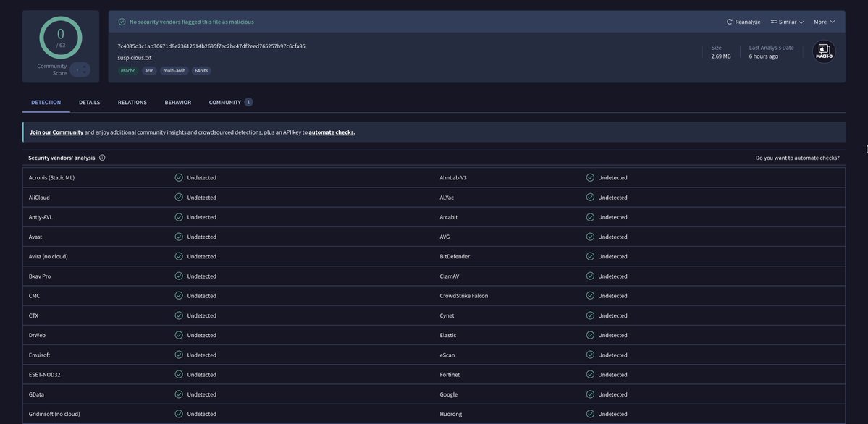Click the Avira (no cloud) vendor name
Image resolution: width=868 pixels, height=424 pixels.
(49, 256)
